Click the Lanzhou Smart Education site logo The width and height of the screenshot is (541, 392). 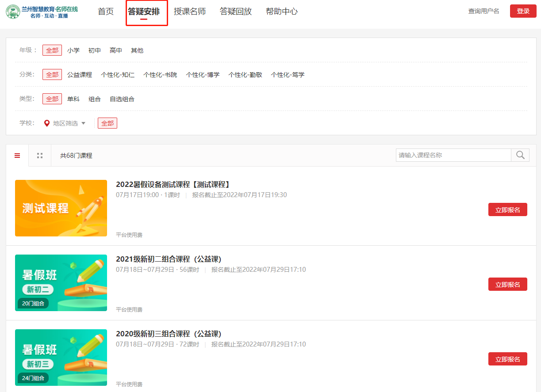pos(42,12)
